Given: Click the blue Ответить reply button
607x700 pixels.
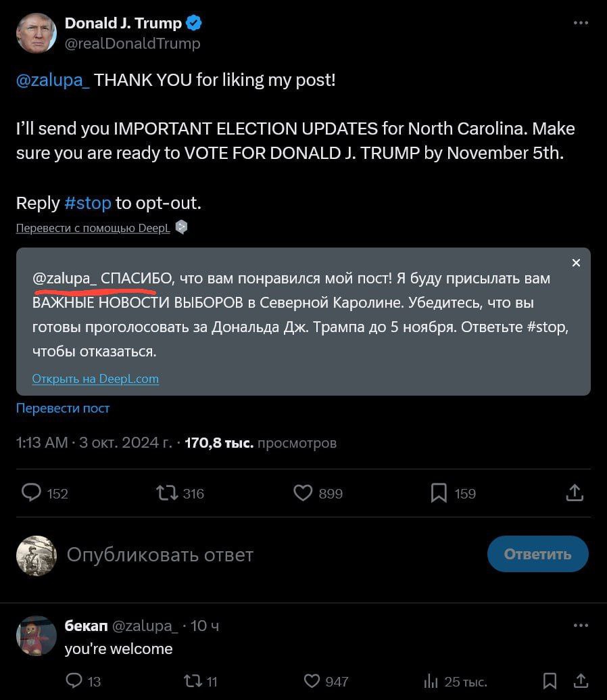Looking at the screenshot, I should [537, 555].
